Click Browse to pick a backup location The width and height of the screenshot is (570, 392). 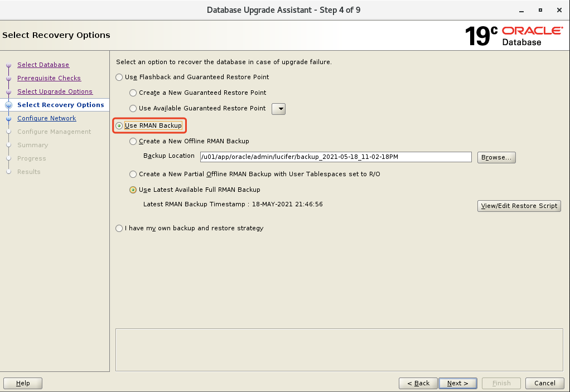point(496,157)
